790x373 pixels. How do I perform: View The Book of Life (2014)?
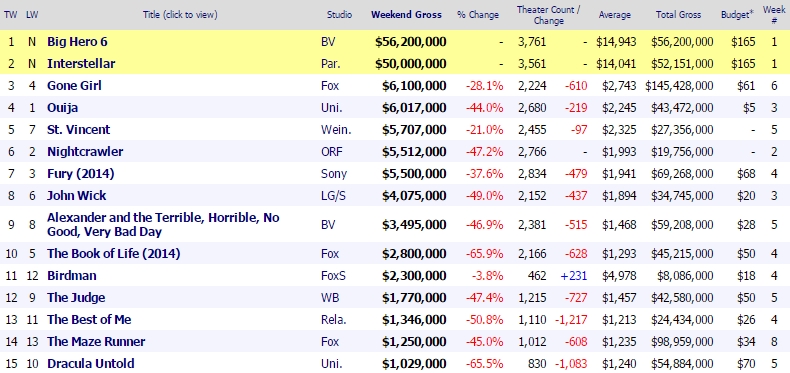[113, 254]
